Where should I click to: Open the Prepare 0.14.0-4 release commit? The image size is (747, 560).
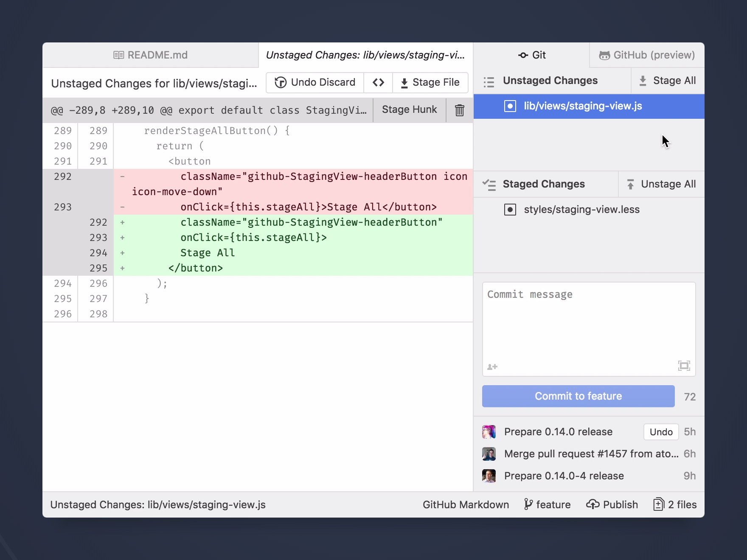point(564,476)
